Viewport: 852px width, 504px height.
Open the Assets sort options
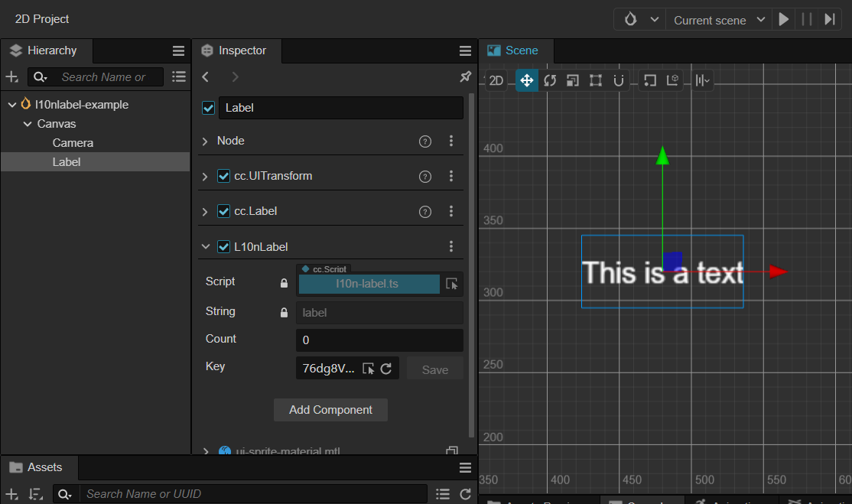pos(36,494)
